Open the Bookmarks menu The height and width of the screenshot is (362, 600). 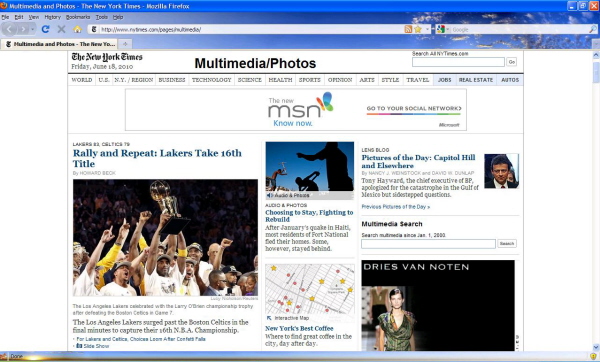pos(78,17)
